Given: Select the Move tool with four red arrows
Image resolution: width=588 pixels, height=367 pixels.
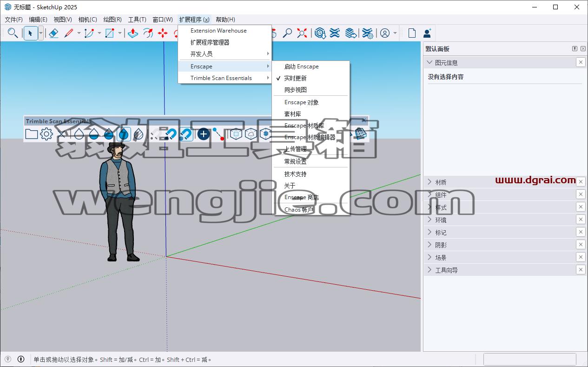Looking at the screenshot, I should click(163, 33).
